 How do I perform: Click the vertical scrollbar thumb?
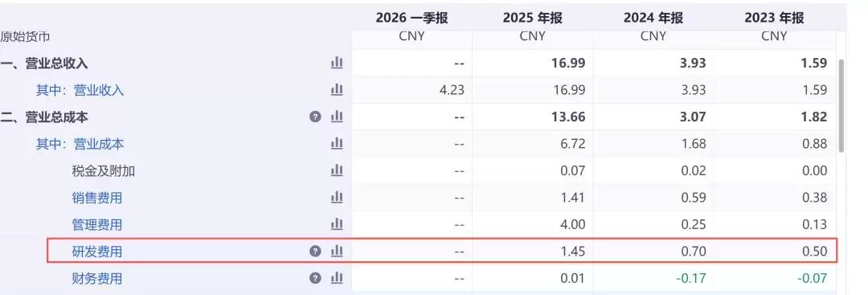tap(841, 104)
